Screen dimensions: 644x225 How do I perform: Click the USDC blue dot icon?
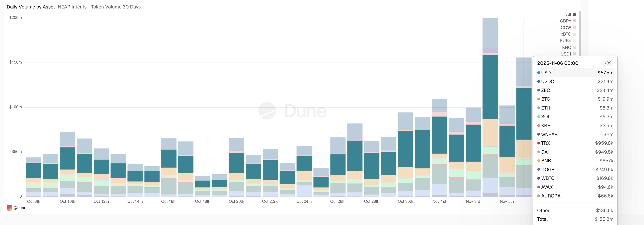[x=539, y=81]
